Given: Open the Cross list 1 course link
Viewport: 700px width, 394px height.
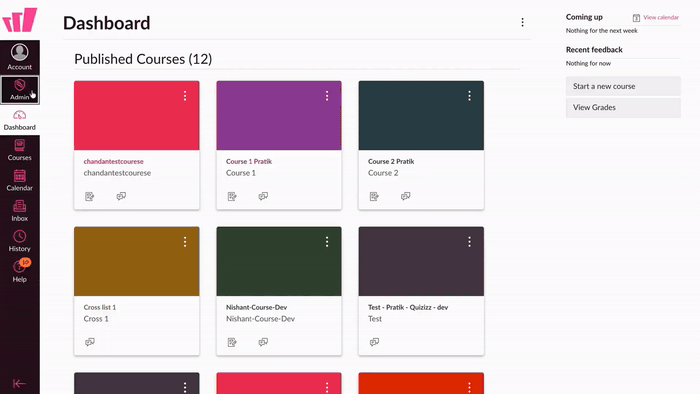Looking at the screenshot, I should click(x=100, y=307).
